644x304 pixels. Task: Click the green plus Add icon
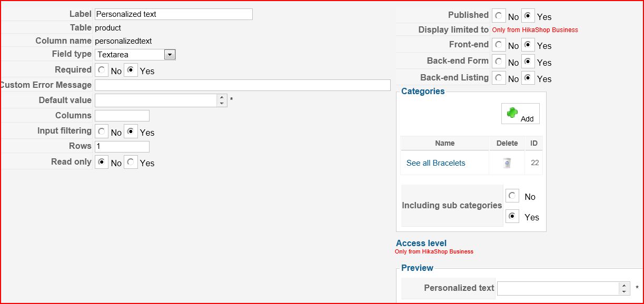coord(512,113)
